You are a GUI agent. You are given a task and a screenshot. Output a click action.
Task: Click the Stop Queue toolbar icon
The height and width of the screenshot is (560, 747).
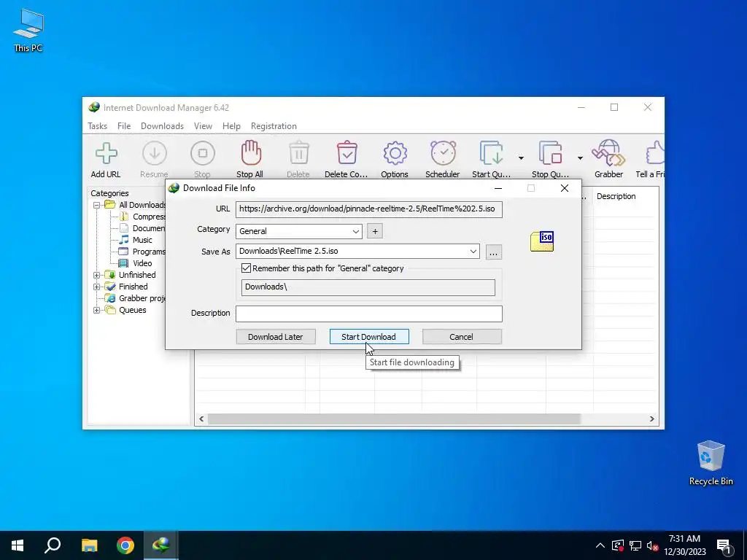tap(550, 153)
